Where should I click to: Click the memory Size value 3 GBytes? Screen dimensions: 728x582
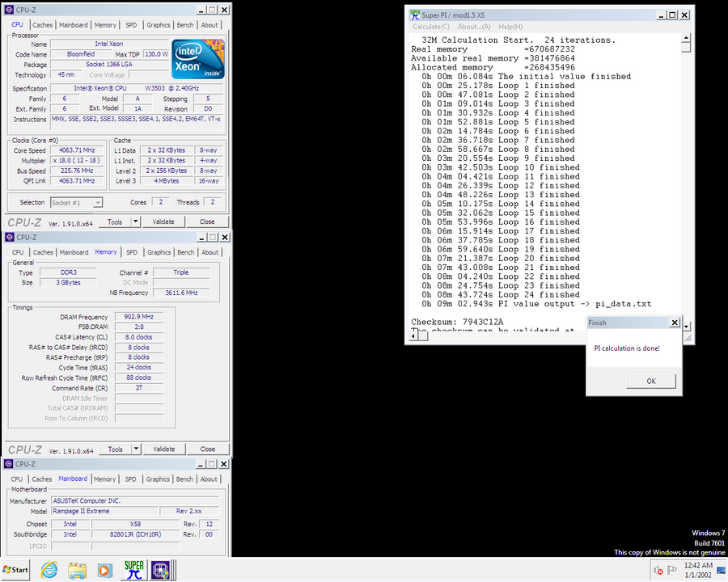click(69, 283)
